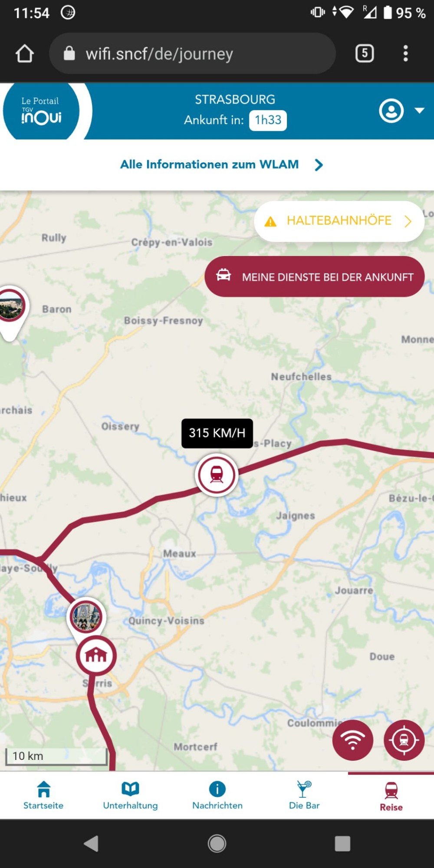Open the station marker near Serris

tap(96, 655)
